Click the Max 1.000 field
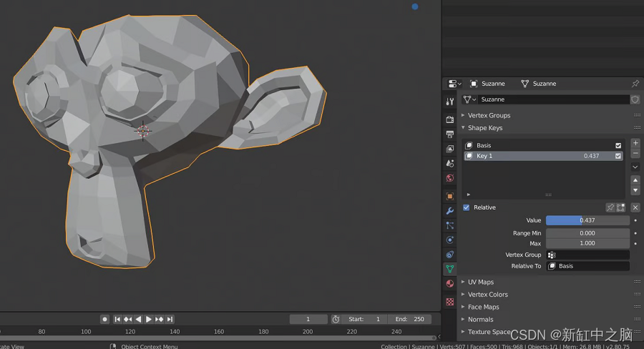 coord(587,243)
